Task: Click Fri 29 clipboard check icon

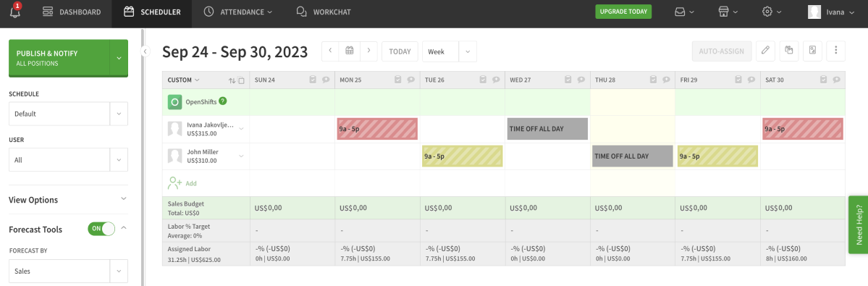Action: pyautogui.click(x=739, y=80)
